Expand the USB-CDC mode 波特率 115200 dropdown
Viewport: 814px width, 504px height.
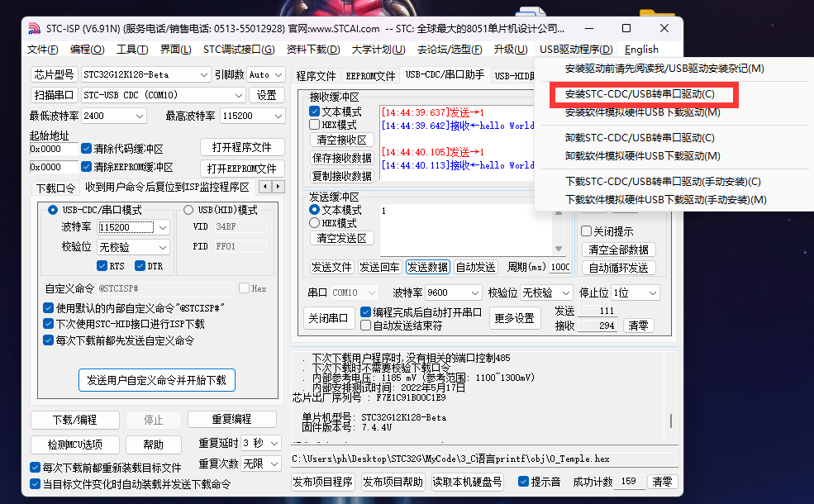[x=163, y=227]
